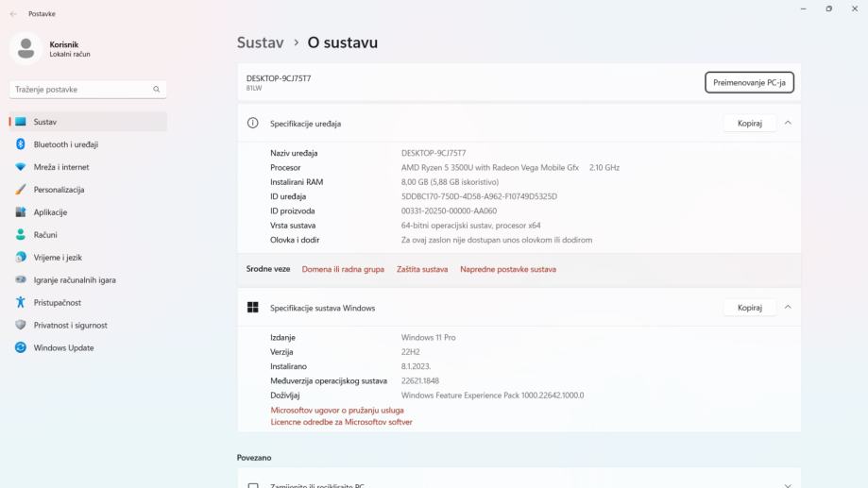Collapse the Specifikacije sustava Windows section
Viewport: 868px width, 488px height.
pos(788,308)
